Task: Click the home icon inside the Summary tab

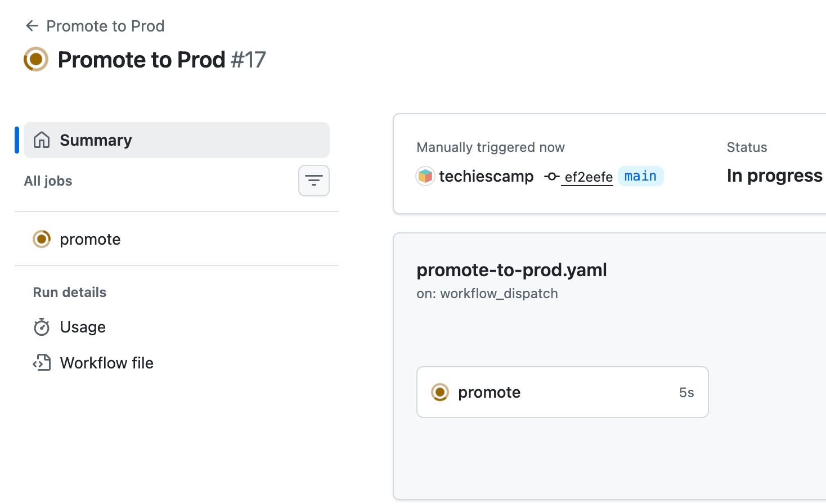Action: 41,139
